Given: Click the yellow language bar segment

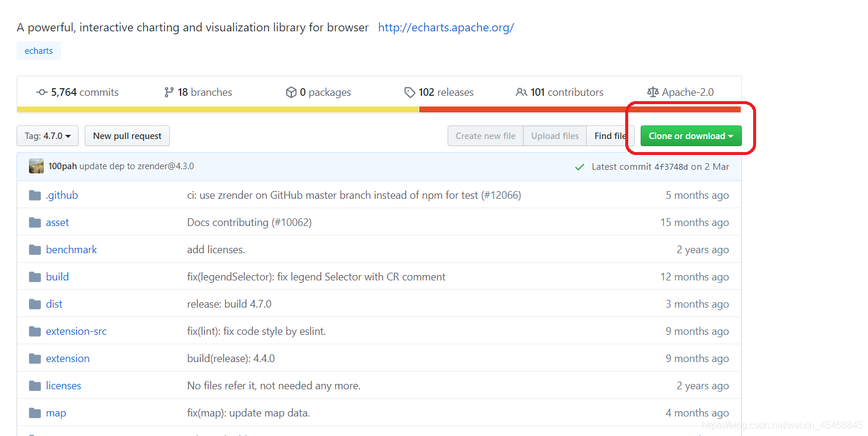Looking at the screenshot, I should pyautogui.click(x=218, y=109).
